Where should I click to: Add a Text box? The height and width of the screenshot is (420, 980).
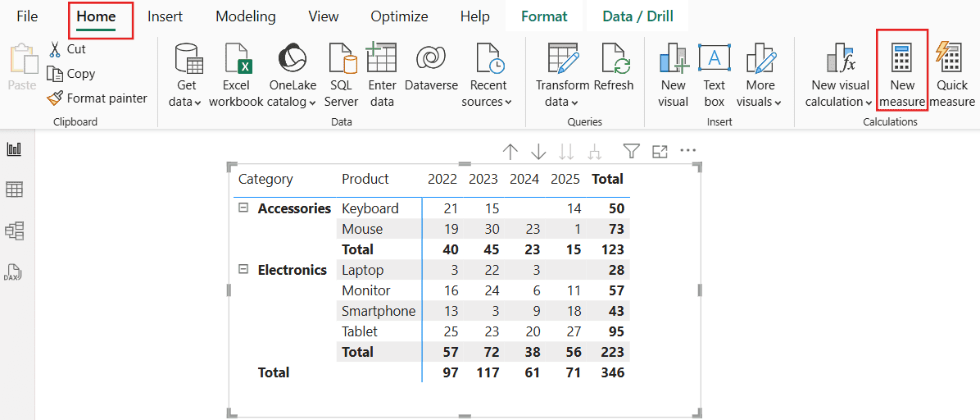point(714,75)
